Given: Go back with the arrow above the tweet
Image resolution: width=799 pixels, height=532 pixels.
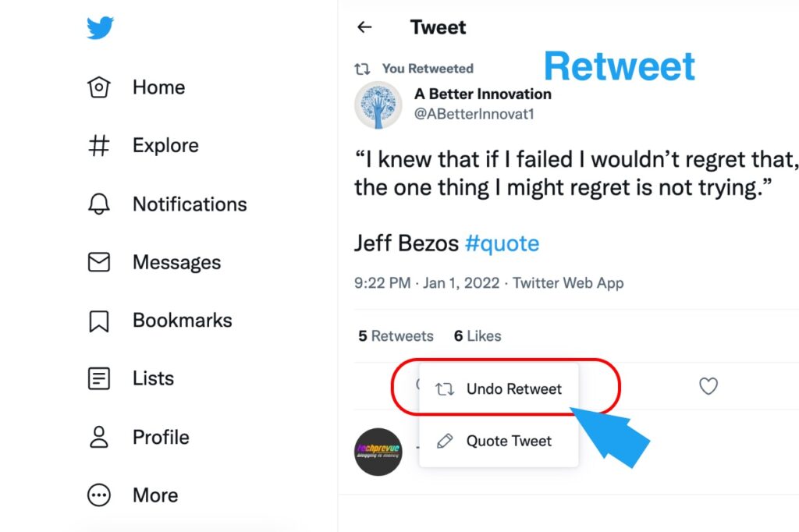Looking at the screenshot, I should pyautogui.click(x=364, y=27).
